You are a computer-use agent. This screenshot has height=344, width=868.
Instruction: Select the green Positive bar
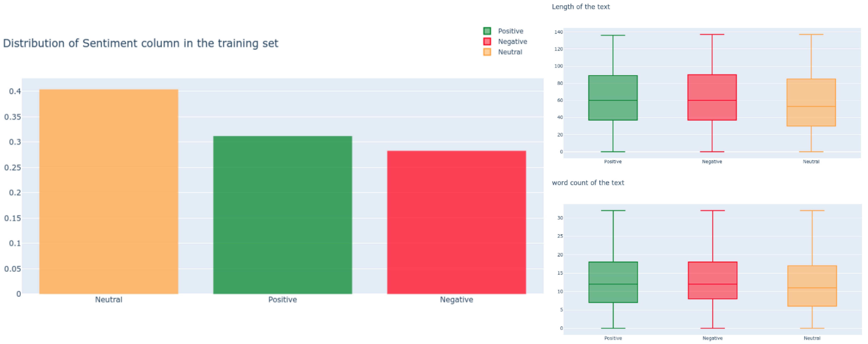282,215
